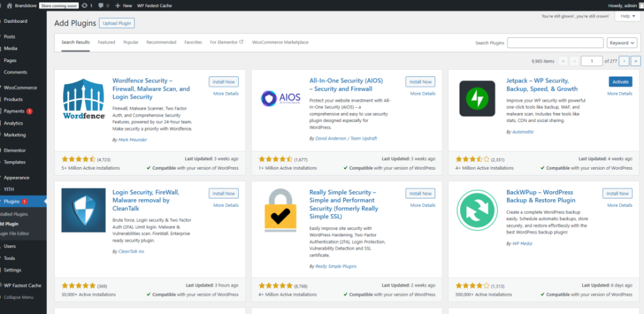The height and width of the screenshot is (314, 644).
Task: Install the Wordfence Security plugin
Action: [223, 82]
